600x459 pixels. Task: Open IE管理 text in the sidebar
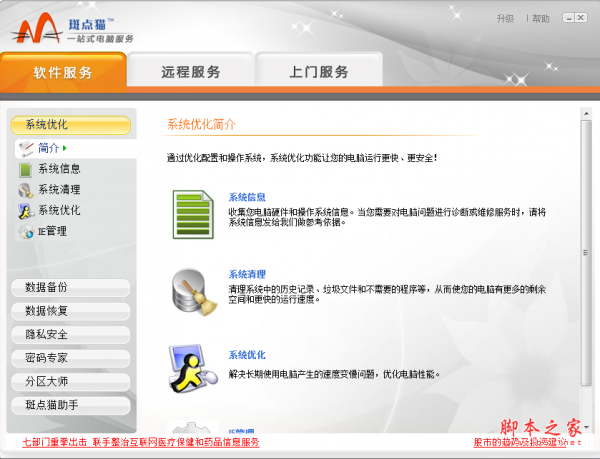52,231
